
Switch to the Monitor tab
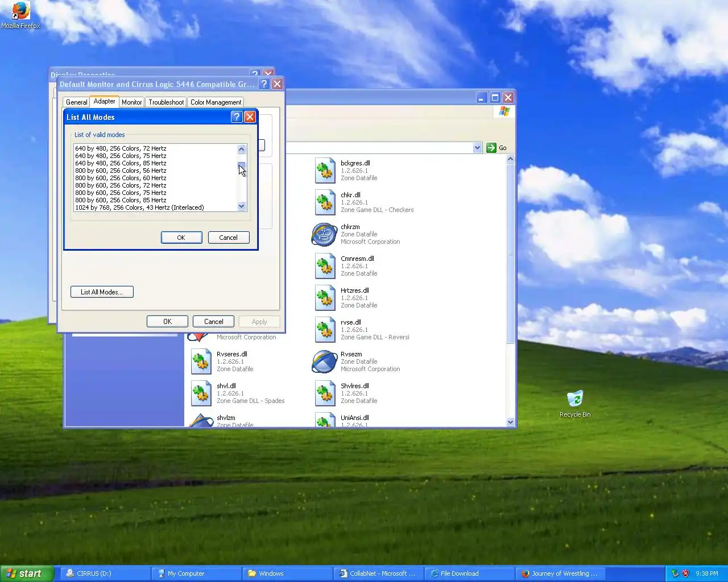tap(132, 102)
